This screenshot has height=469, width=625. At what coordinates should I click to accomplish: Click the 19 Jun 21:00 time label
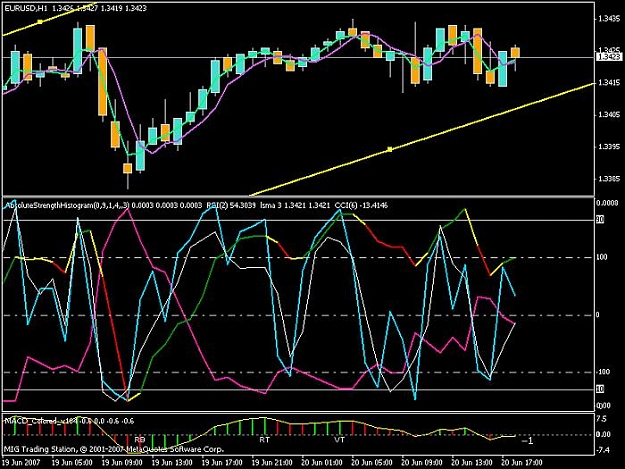(272, 463)
